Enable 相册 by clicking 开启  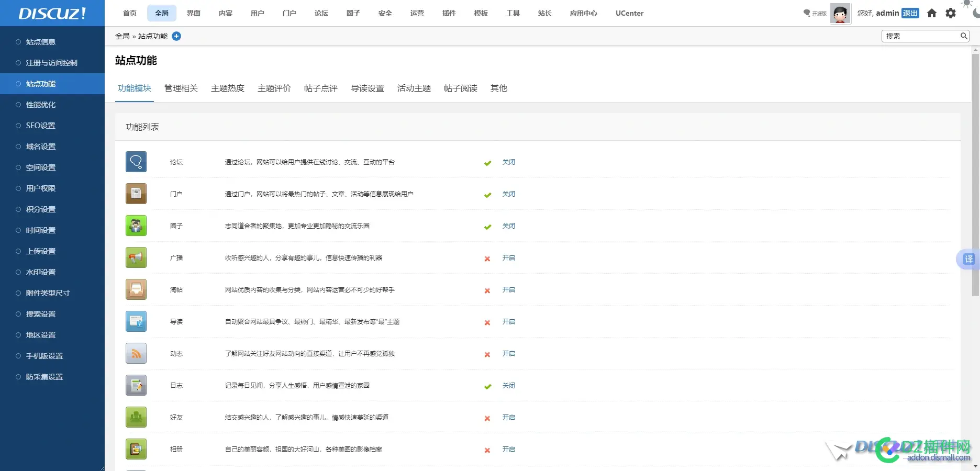(509, 450)
